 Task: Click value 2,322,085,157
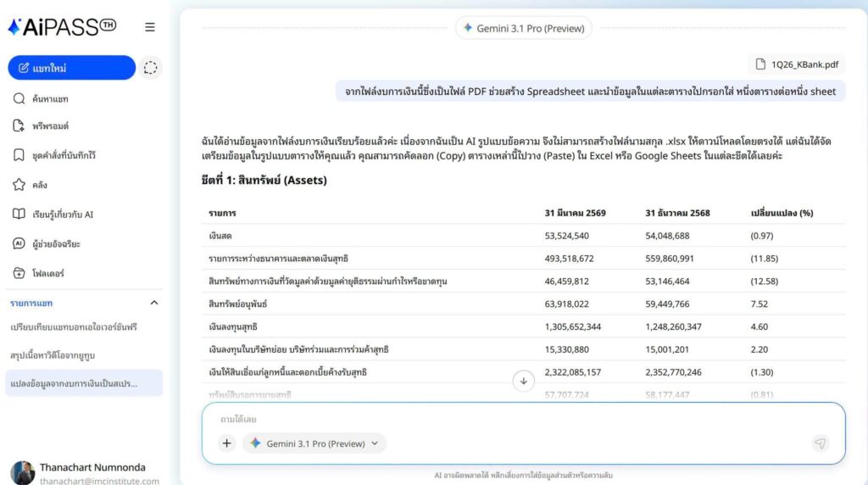click(x=573, y=371)
